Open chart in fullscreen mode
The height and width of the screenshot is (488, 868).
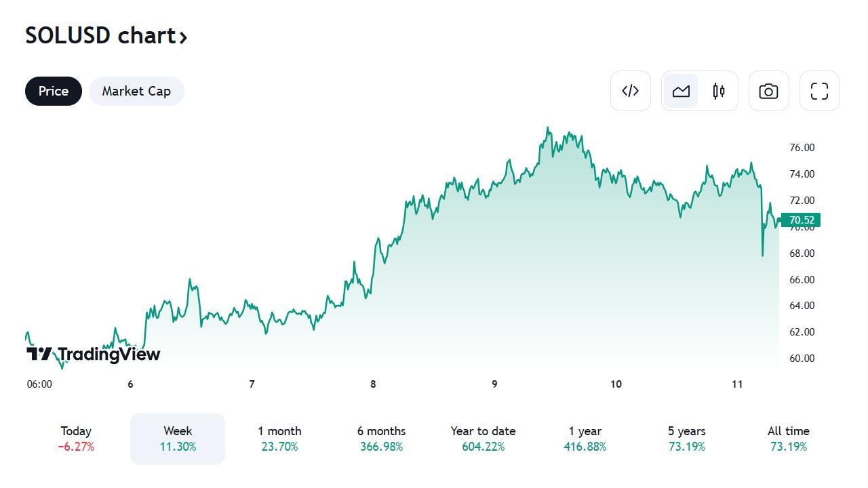[x=819, y=91]
